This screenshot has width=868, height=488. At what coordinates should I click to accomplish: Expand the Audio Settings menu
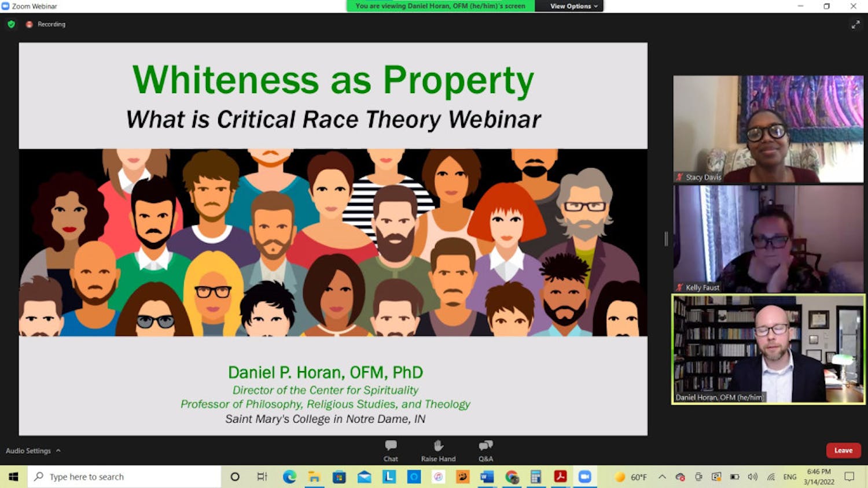click(x=33, y=450)
